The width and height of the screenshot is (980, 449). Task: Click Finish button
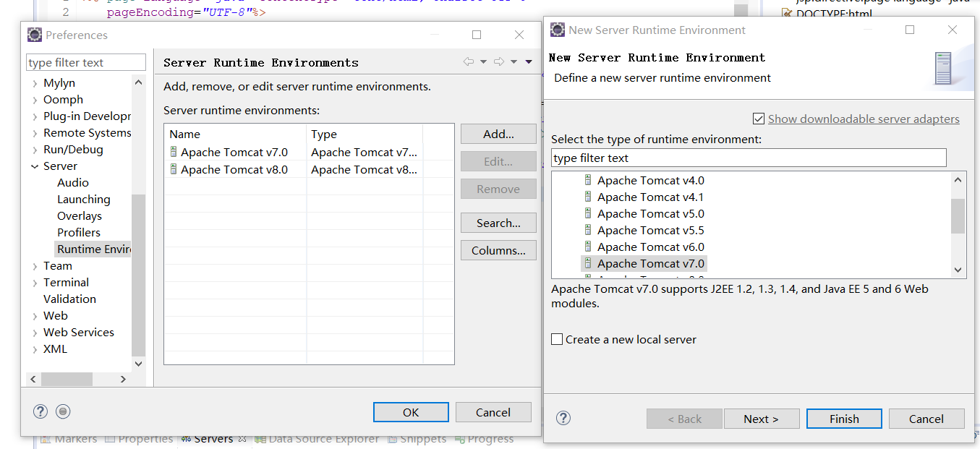[844, 419]
